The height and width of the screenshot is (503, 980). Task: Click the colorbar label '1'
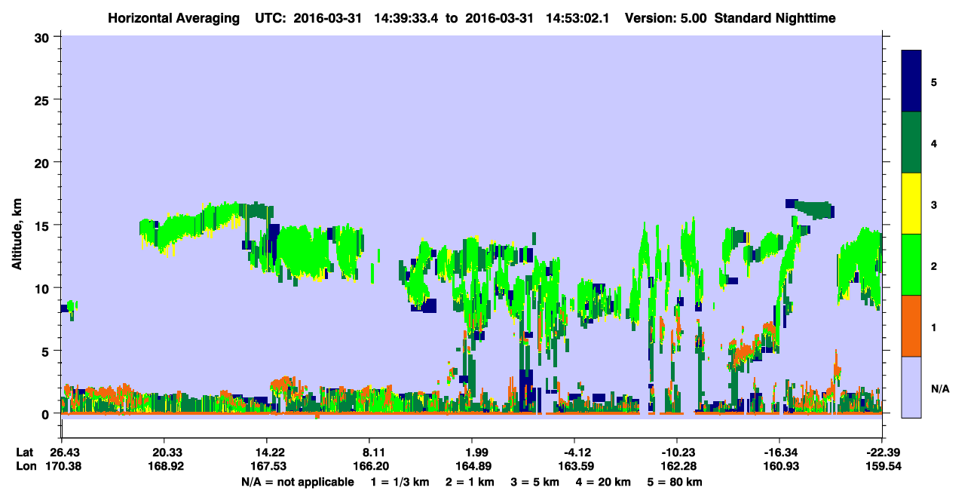pyautogui.click(x=934, y=327)
